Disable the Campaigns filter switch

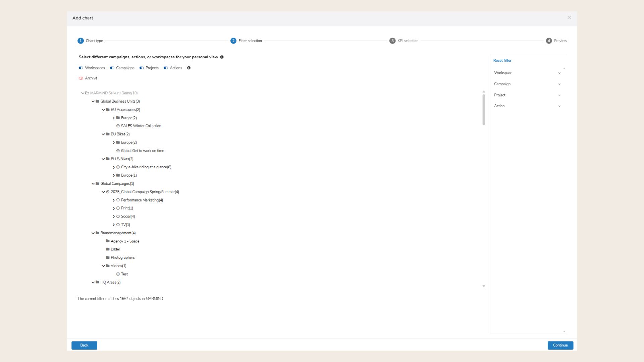point(112,68)
